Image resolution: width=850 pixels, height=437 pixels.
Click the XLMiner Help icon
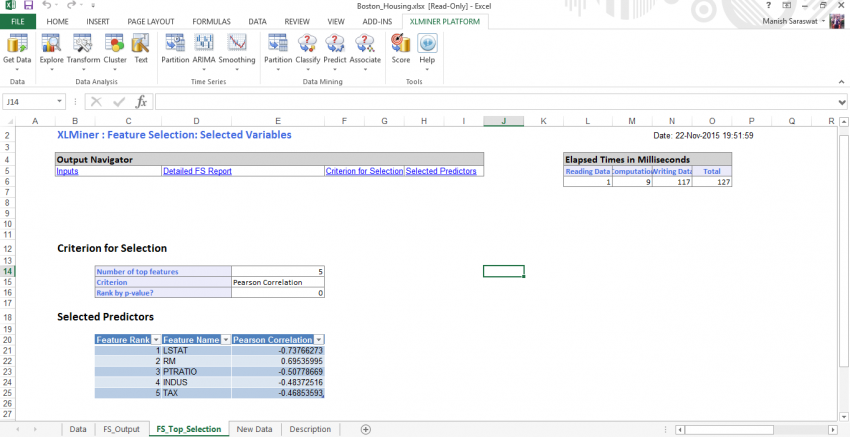(x=427, y=46)
